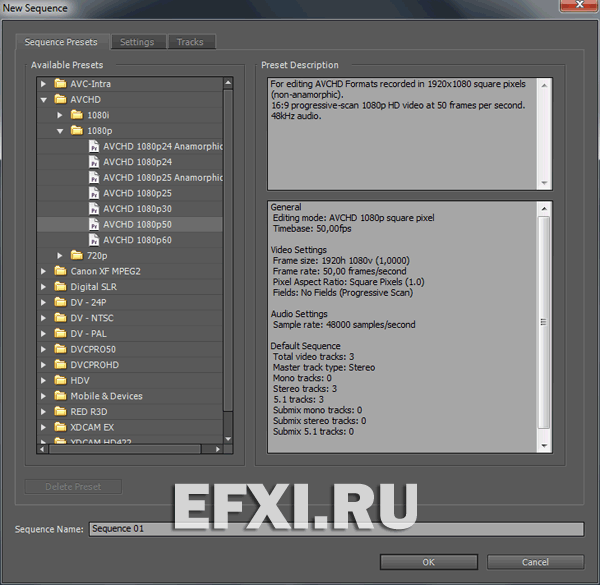This screenshot has height=585, width=600.
Task: Select the AVCHD 1080p30 preset label
Action: click(137, 209)
